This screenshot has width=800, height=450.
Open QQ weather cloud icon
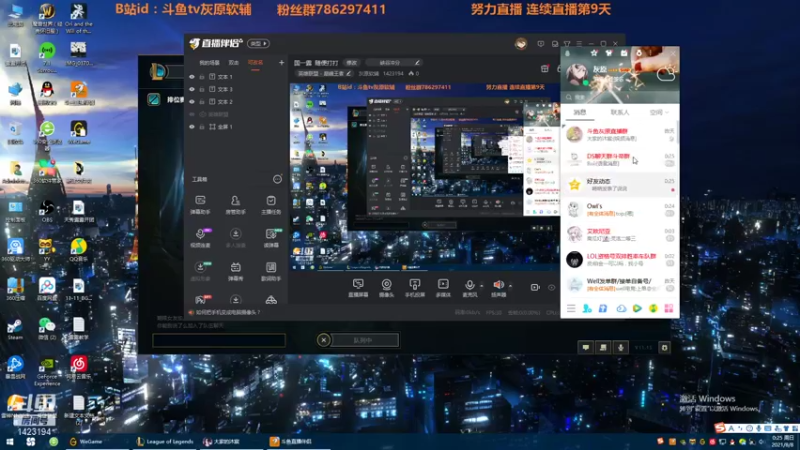pyautogui.click(x=666, y=74)
